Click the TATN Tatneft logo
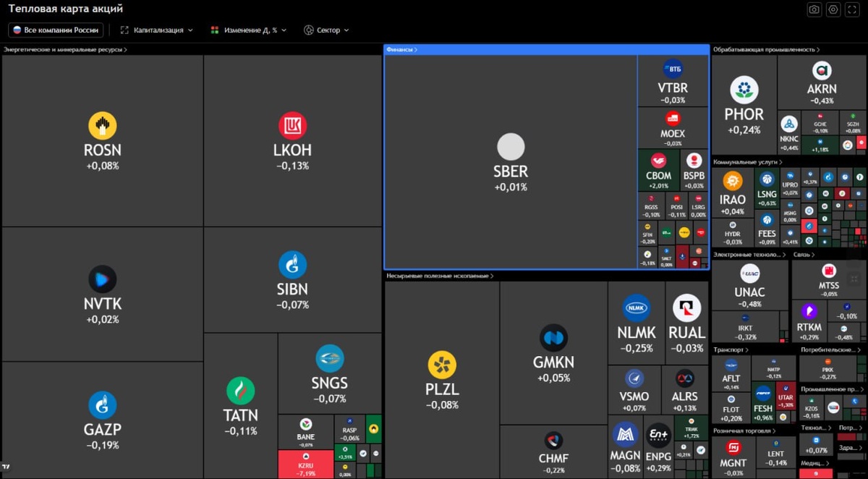 240,391
